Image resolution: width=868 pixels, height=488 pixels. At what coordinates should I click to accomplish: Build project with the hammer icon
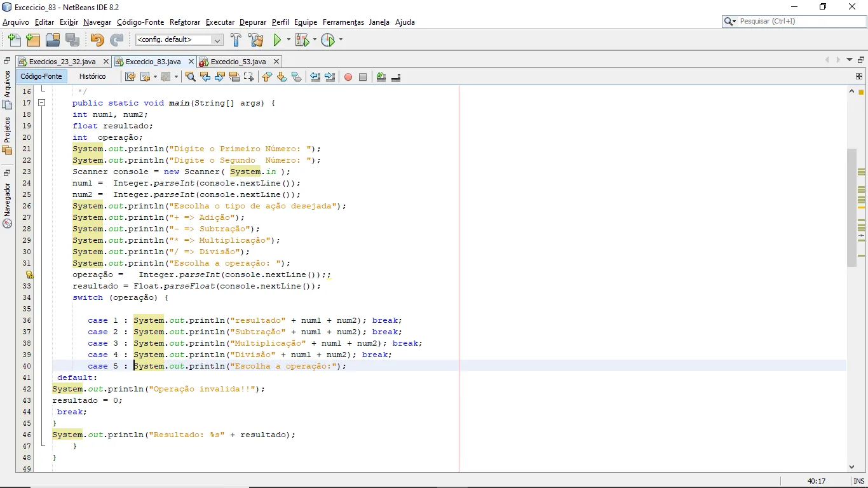coord(236,40)
